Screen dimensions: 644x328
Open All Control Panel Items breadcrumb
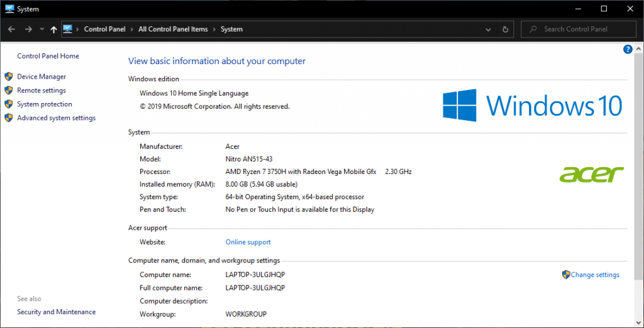[173, 29]
